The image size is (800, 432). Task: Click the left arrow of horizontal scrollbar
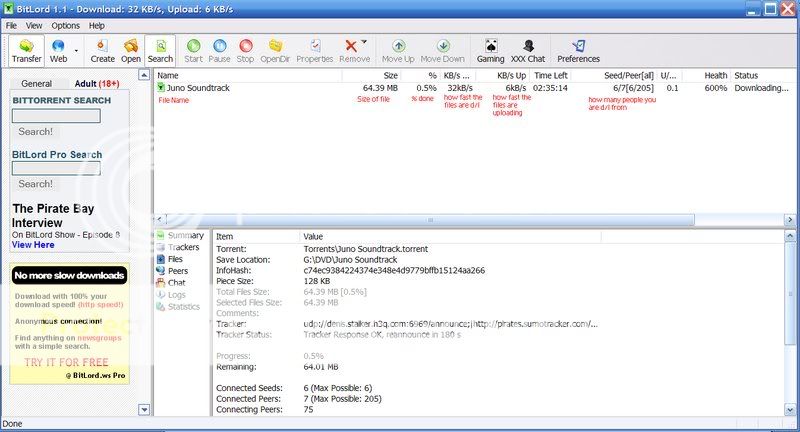(159, 220)
